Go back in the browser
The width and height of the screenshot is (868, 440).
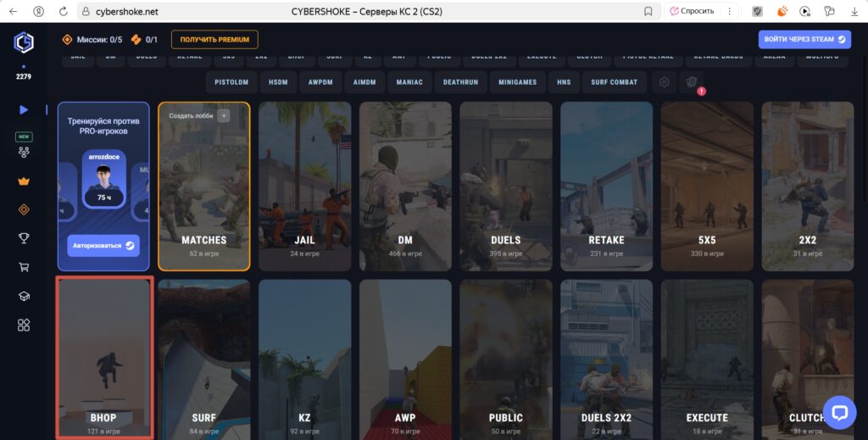click(x=14, y=11)
